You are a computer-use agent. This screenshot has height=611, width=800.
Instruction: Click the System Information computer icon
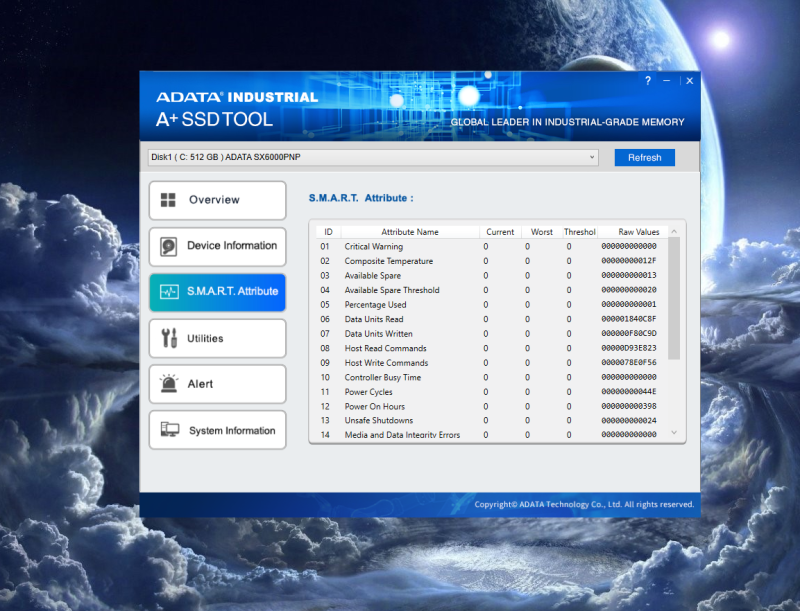tap(170, 429)
